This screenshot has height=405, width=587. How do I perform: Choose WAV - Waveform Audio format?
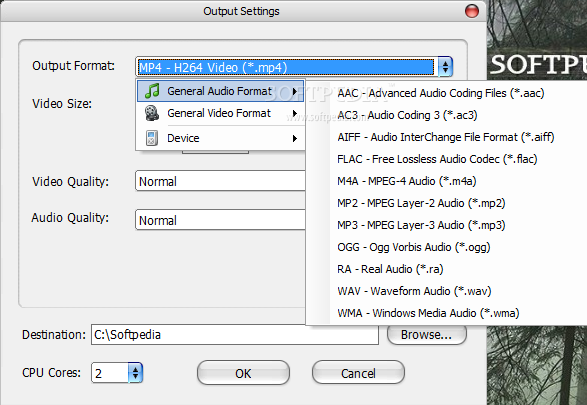tap(414, 291)
